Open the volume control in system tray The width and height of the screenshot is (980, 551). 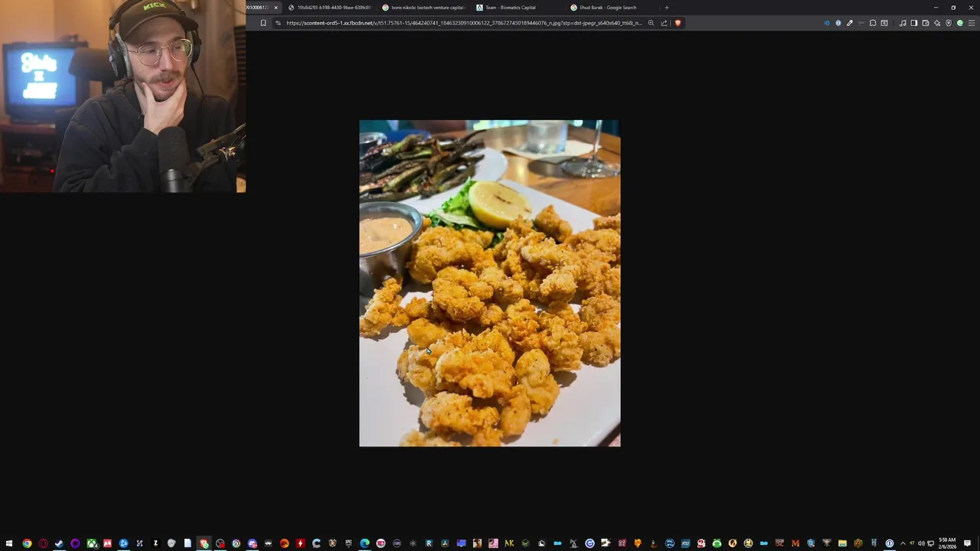pyautogui.click(x=921, y=543)
